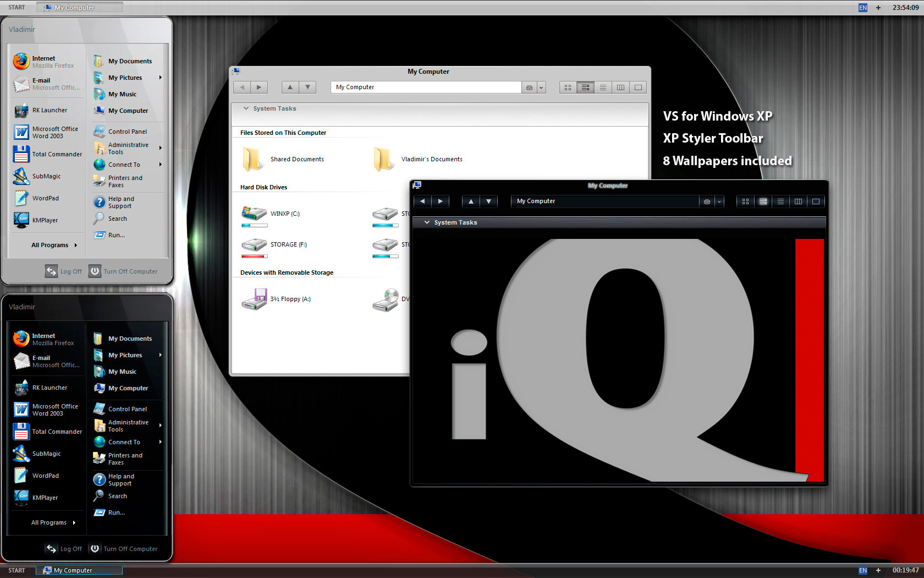924x578 pixels.
Task: Collapse System Tasks in dark window
Action: click(427, 222)
